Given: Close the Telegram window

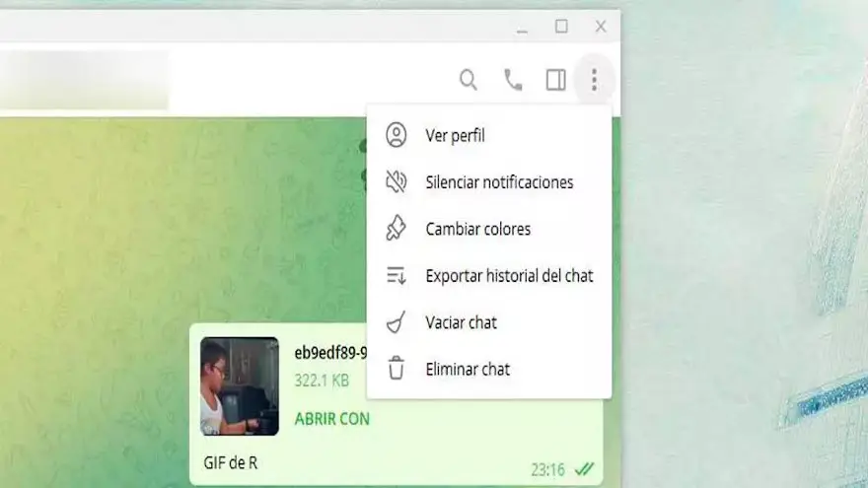Looking at the screenshot, I should [x=601, y=26].
